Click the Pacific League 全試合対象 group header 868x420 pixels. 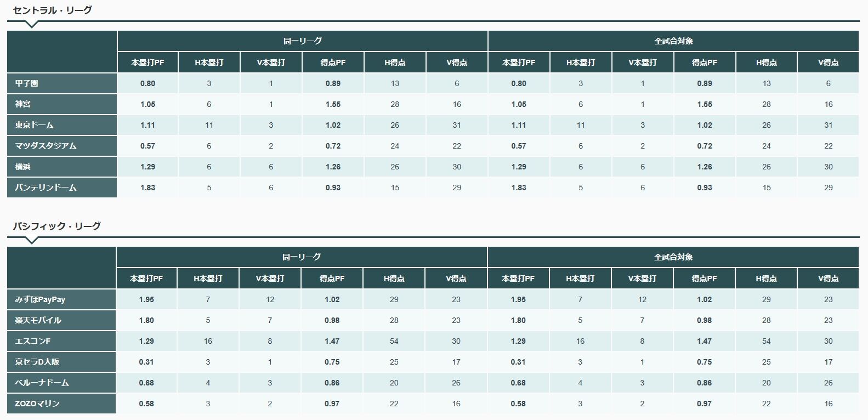pos(673,257)
